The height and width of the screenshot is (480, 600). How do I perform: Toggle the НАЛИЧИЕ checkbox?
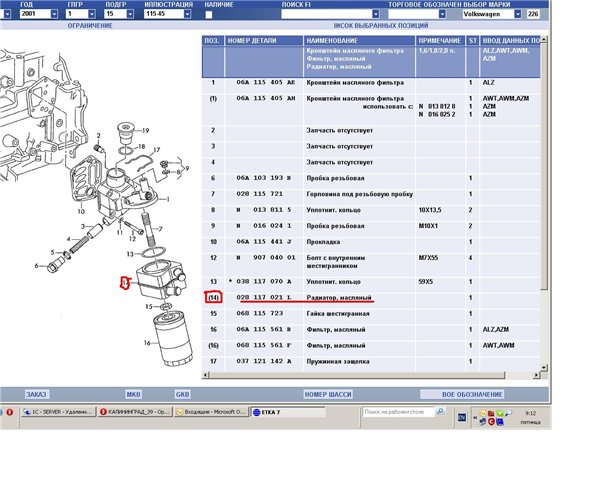[x=209, y=15]
